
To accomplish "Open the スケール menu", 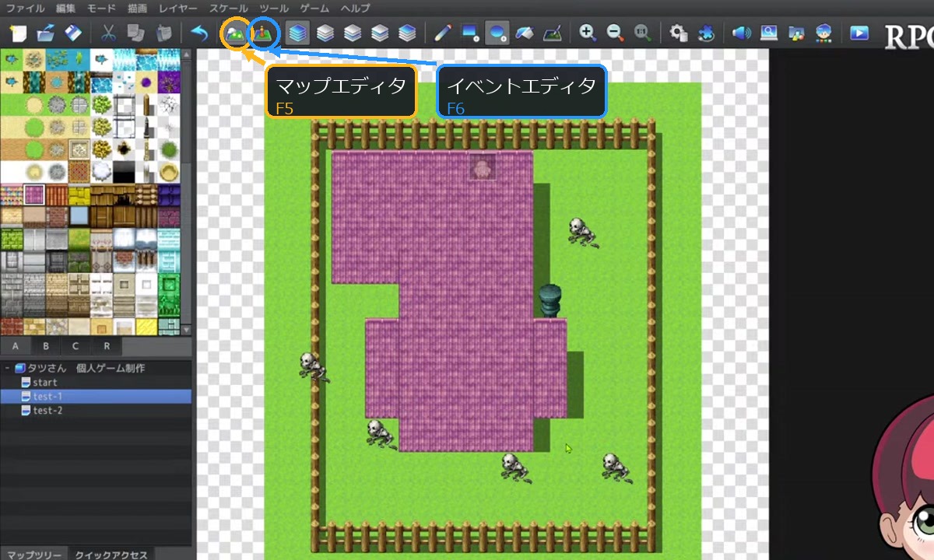I will point(229,9).
